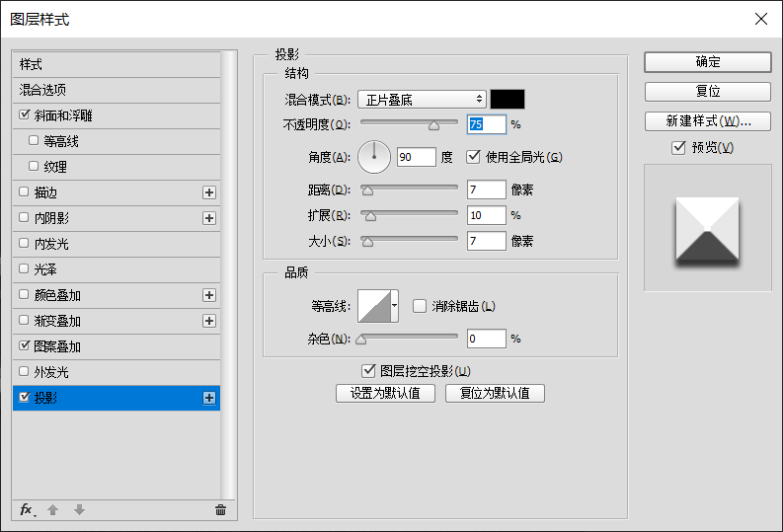Enable the 外发光 checkbox

pos(24,371)
